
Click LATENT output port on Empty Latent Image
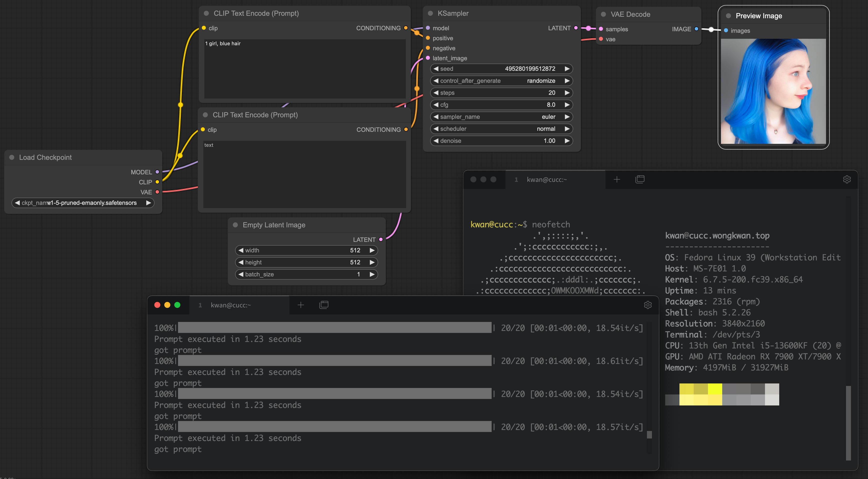pos(380,239)
